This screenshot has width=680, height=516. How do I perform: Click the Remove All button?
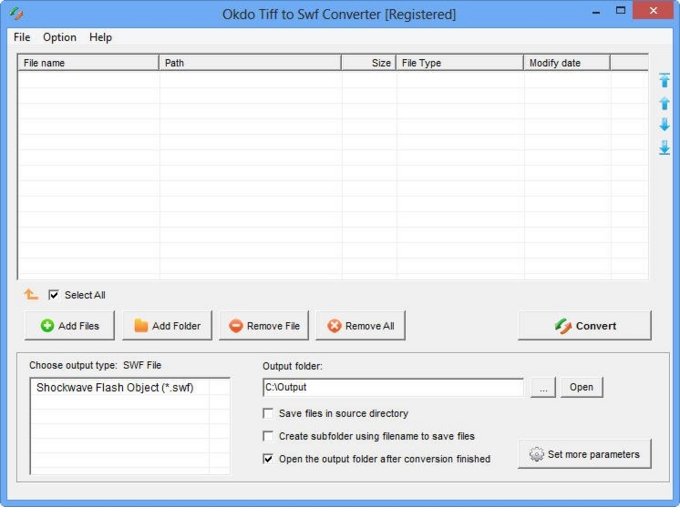point(361,325)
